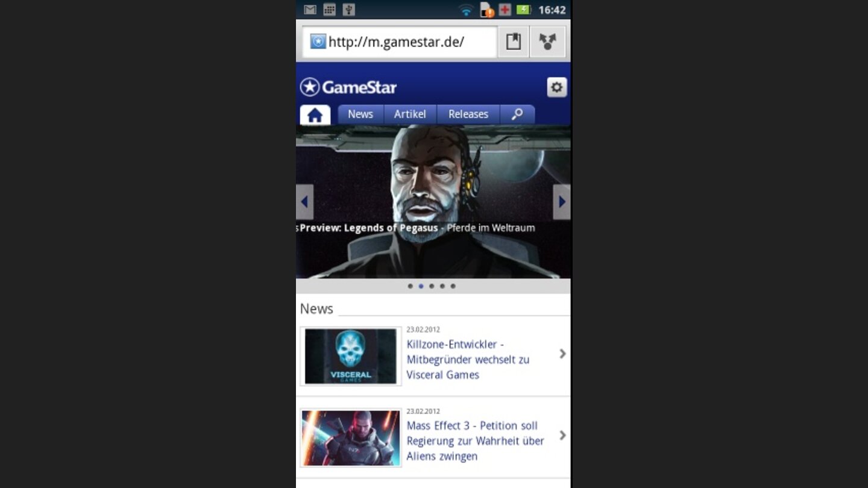Select the highlighted second carousel dot
Viewport: 868px width, 488px height.
[421, 286]
